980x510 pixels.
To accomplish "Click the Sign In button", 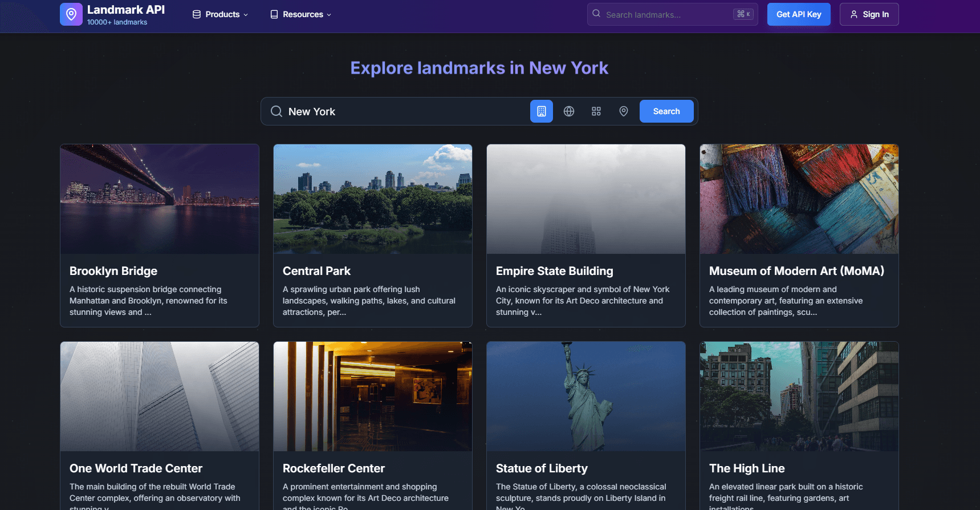I will pyautogui.click(x=869, y=14).
